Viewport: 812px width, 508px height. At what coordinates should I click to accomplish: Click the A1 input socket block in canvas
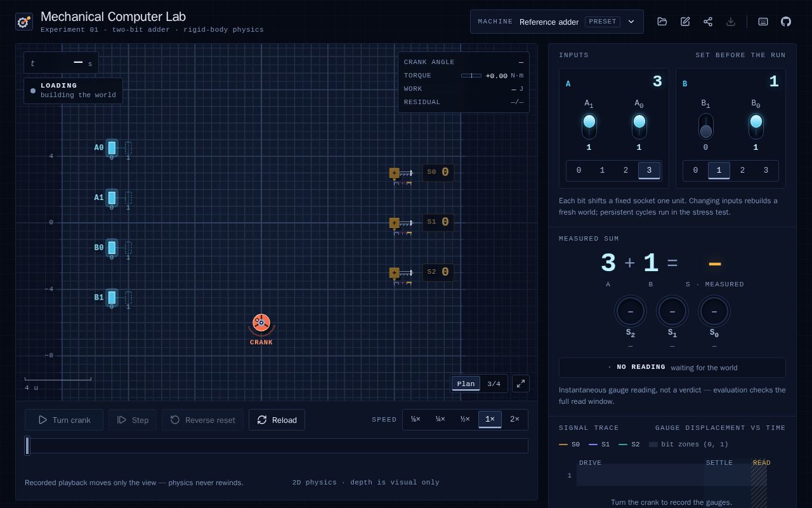112,197
